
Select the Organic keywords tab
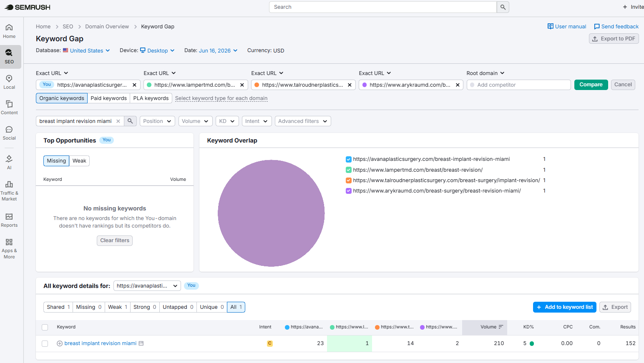pos(62,98)
